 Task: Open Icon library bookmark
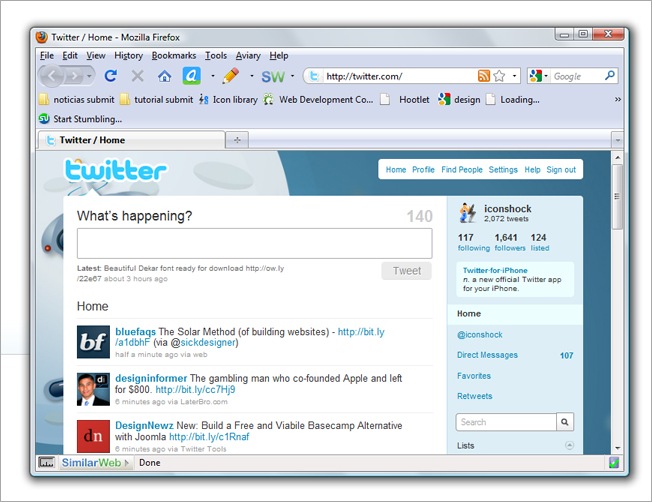coord(228,99)
